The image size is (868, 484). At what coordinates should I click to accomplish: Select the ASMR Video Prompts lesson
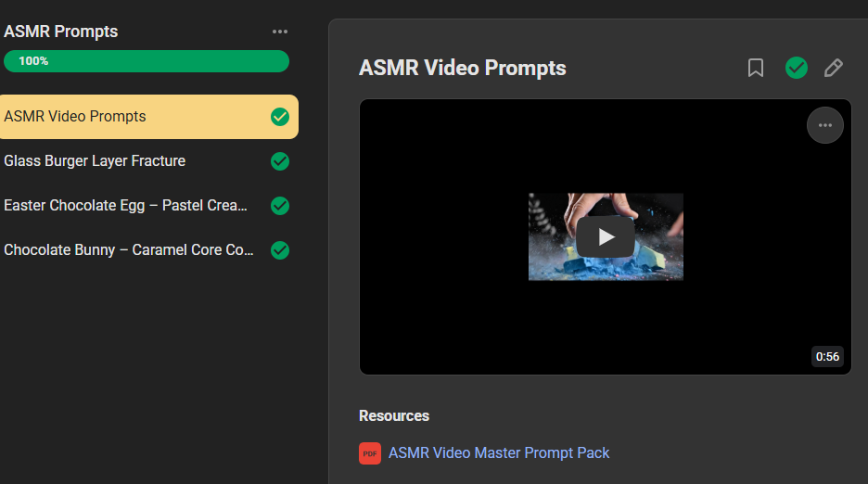tap(148, 117)
